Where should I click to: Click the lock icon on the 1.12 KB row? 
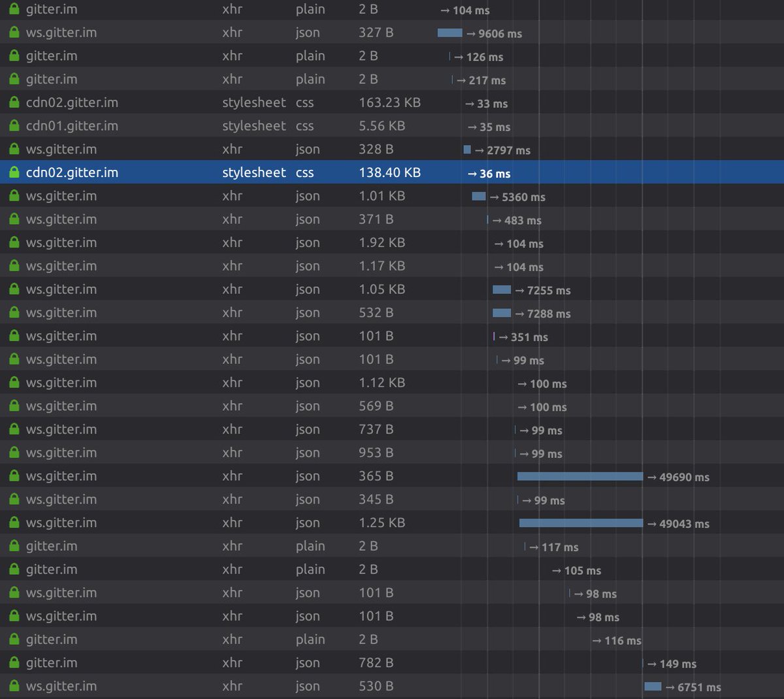click(x=14, y=383)
